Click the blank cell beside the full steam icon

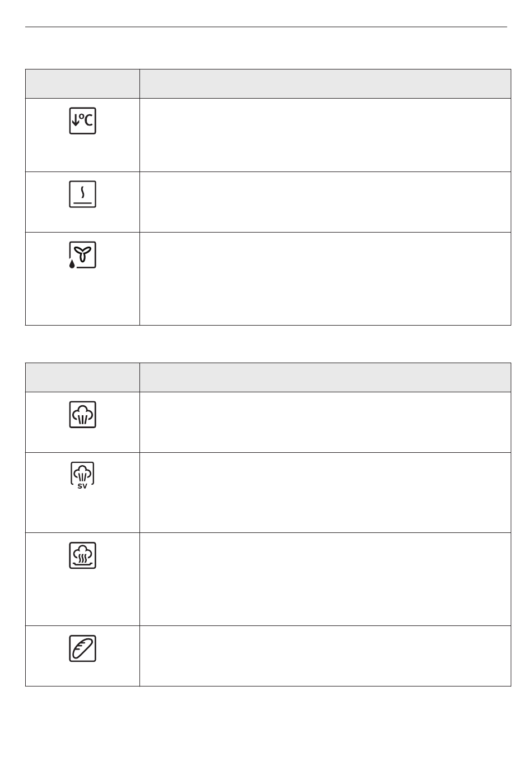coord(325,423)
